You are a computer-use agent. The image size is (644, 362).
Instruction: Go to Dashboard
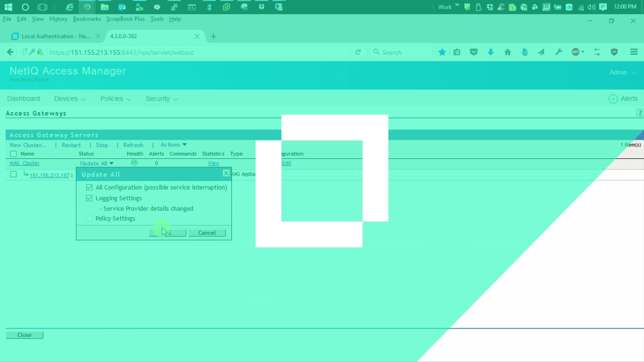[x=24, y=99]
